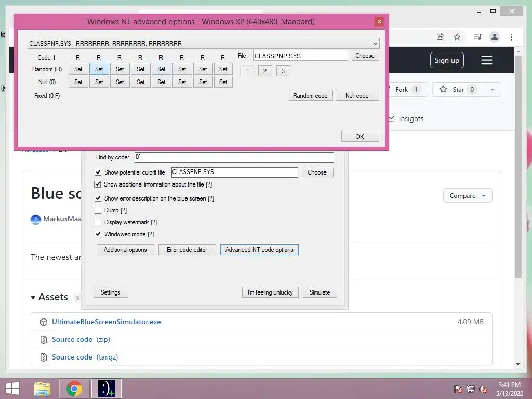Click the Source code (zip) link
532x399 pixels.
[81, 339]
